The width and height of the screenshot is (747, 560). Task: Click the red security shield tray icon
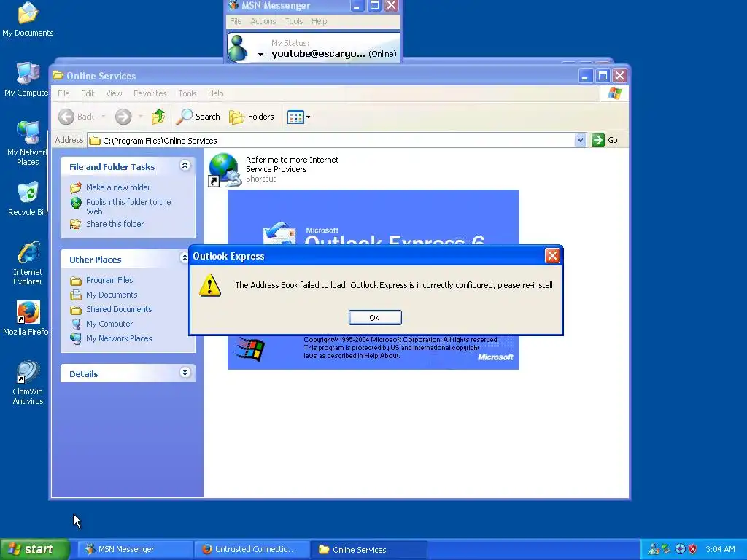(693, 549)
